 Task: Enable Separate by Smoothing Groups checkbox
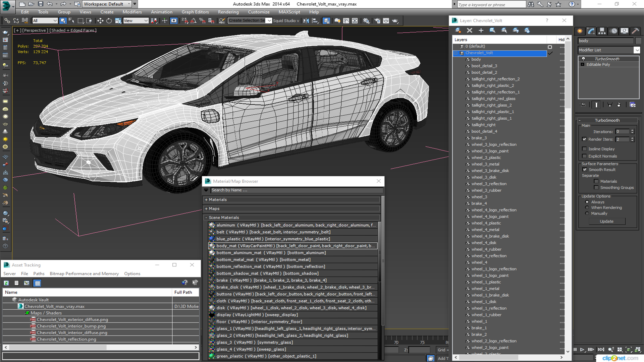596,188
